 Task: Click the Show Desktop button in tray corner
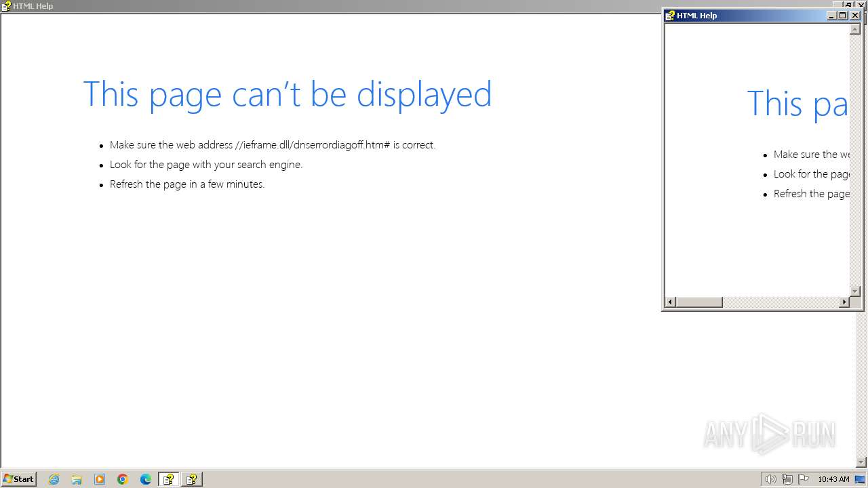[860, 479]
